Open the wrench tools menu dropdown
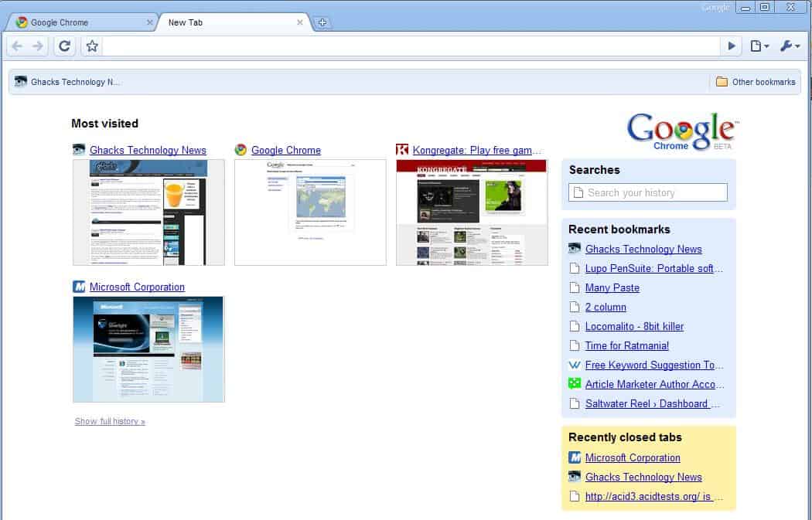Viewport: 812px width, 520px height. tap(790, 46)
